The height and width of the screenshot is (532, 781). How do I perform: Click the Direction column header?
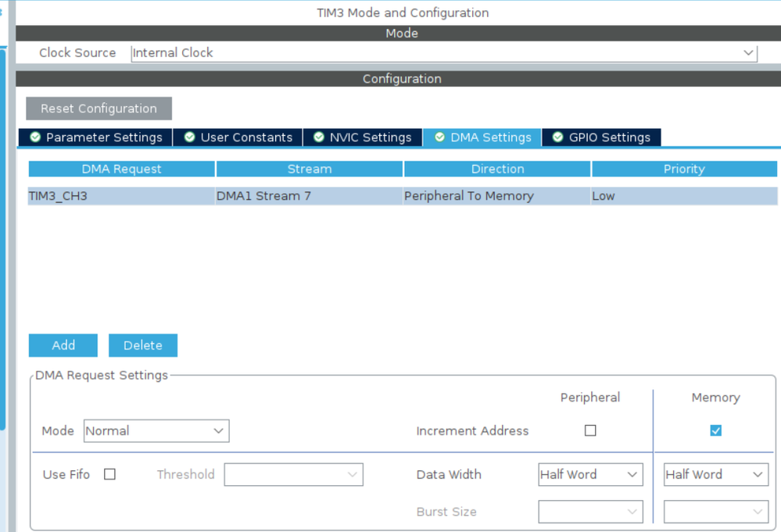497,169
